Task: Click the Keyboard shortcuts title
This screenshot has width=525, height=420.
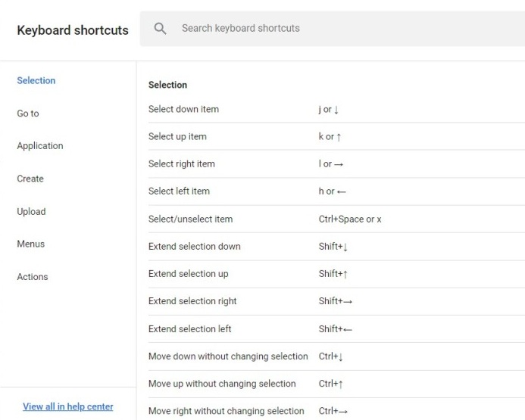Action: pos(73,30)
